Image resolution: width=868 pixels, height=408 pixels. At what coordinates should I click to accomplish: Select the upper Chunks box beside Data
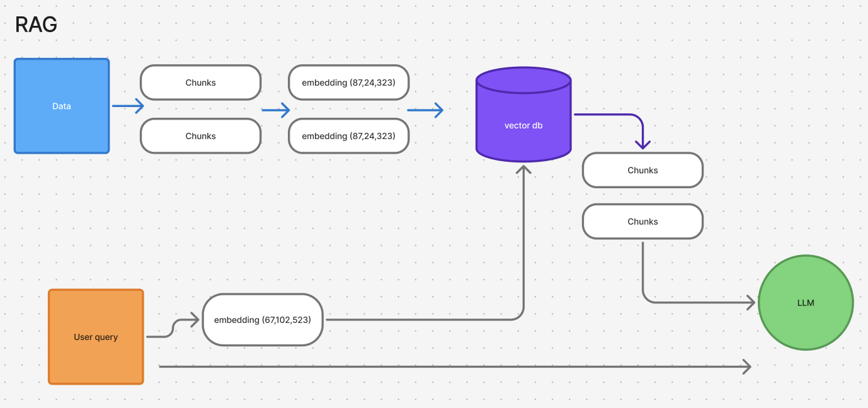(200, 82)
